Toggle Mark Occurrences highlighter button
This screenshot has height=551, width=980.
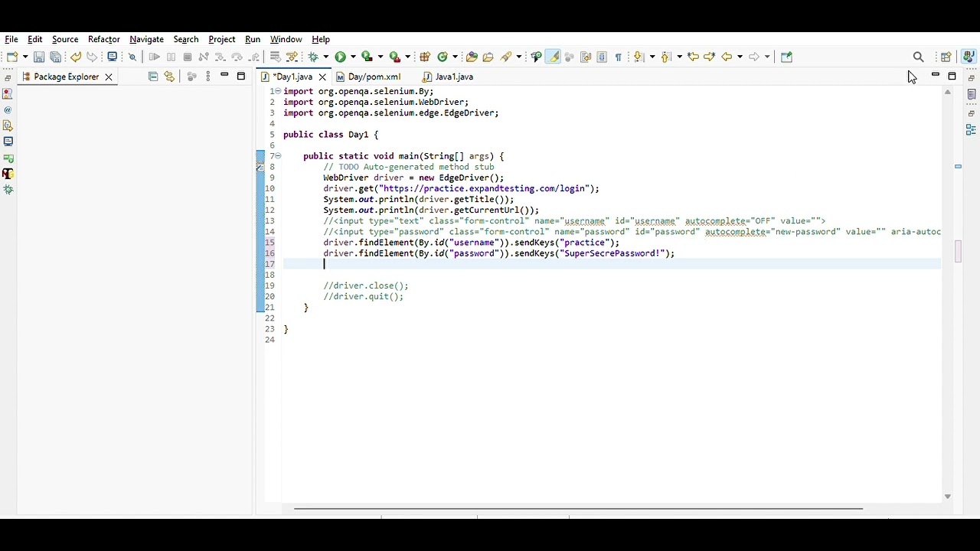pos(553,57)
